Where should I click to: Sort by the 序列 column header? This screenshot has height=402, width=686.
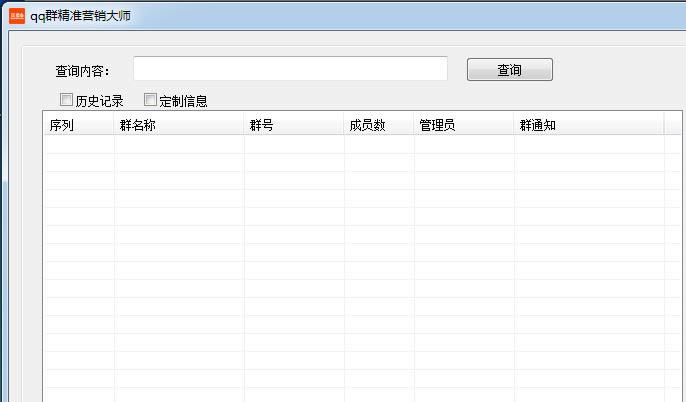[x=79, y=125]
